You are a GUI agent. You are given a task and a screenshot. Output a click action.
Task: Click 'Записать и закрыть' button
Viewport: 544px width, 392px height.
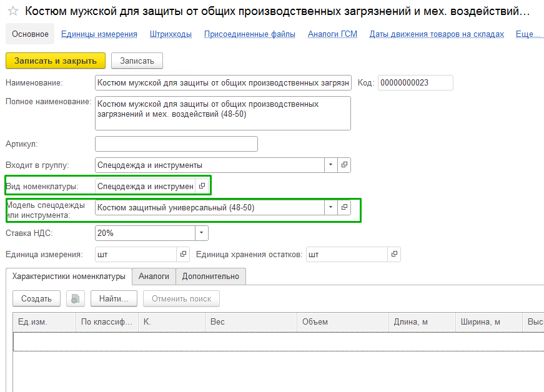click(56, 61)
